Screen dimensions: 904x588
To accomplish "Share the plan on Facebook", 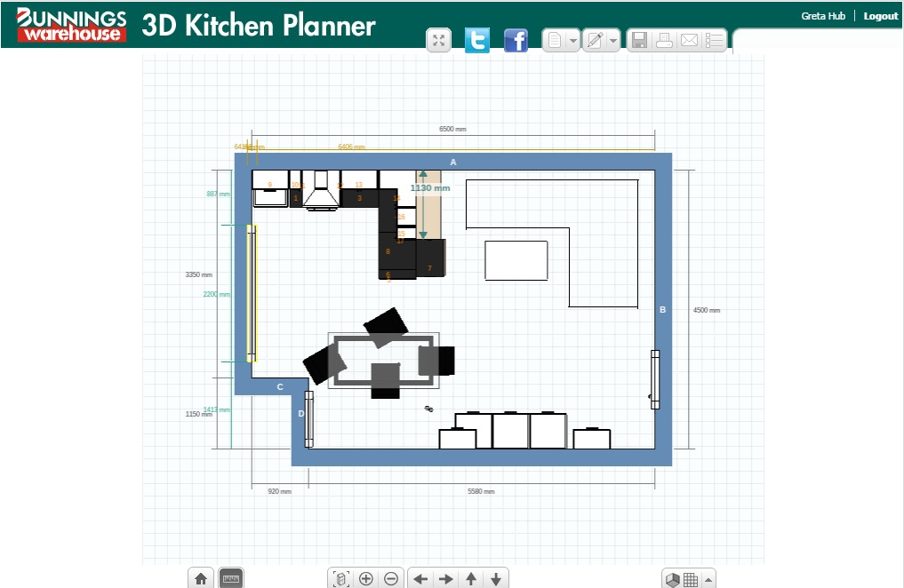I will pyautogui.click(x=516, y=40).
